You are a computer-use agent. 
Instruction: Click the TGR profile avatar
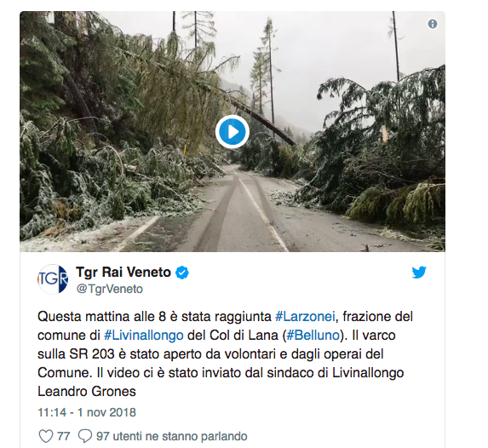[53, 279]
